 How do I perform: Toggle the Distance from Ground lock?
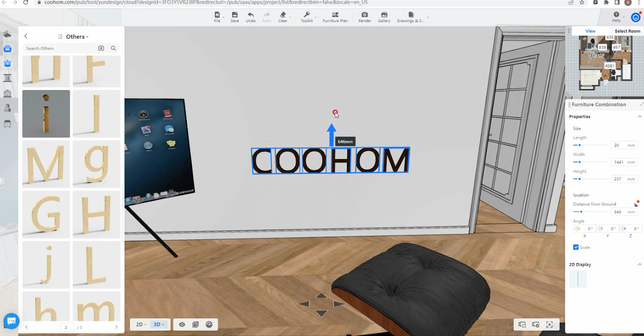pos(636,204)
